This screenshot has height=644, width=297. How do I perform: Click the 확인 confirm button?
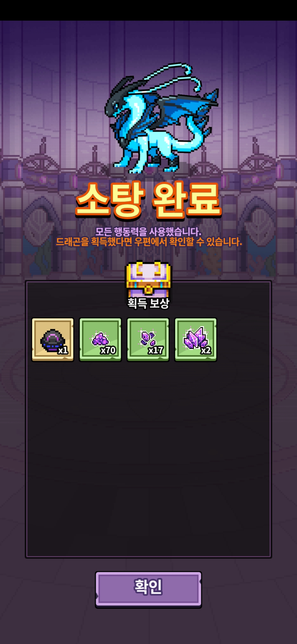[148, 589]
